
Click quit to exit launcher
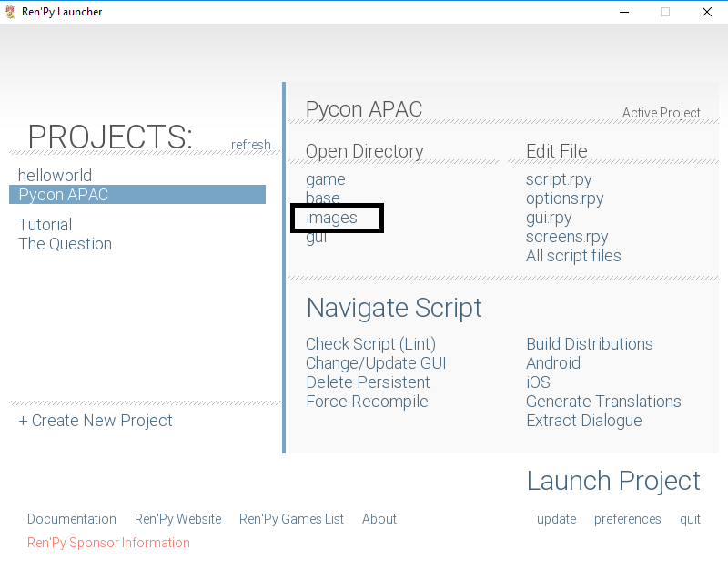[x=690, y=519]
